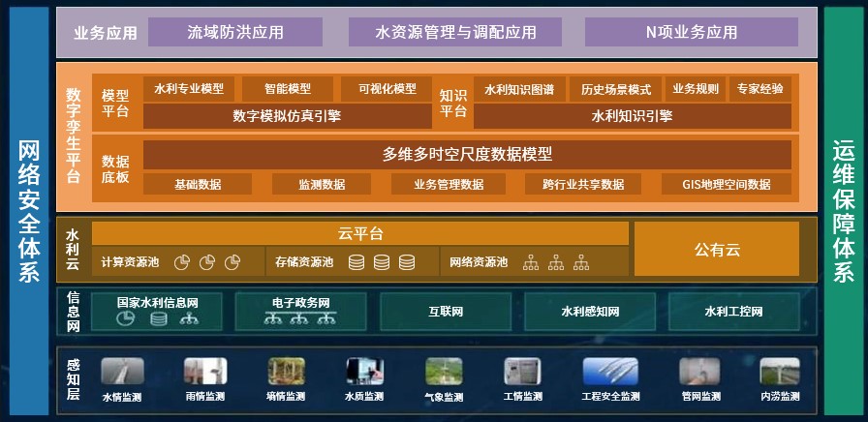Select the 工程安全监测 thumbnail
The height and width of the screenshot is (422, 868).
[610, 371]
